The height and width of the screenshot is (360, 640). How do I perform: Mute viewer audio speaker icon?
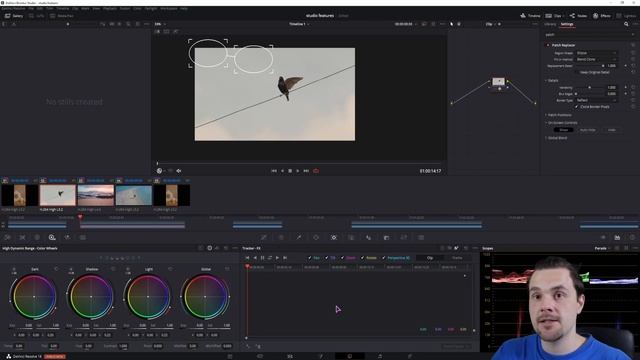click(x=178, y=171)
